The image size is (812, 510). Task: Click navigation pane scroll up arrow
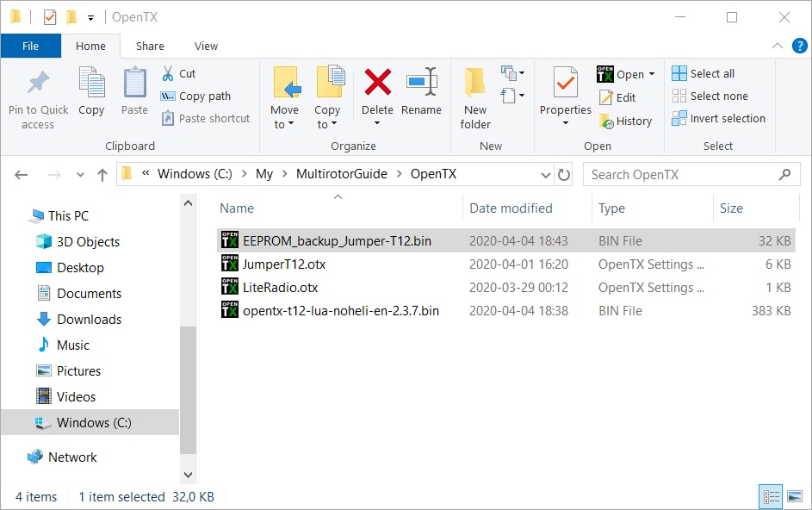[x=188, y=203]
